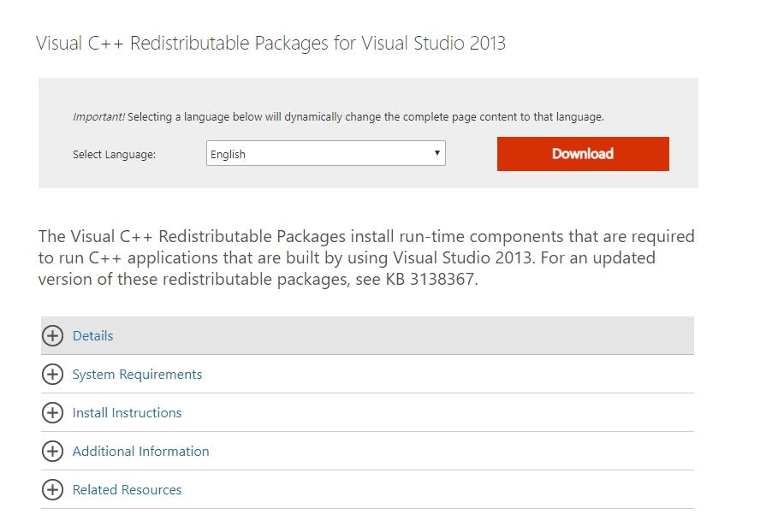Image resolution: width=766 pixels, height=532 pixels.
Task: Click the plus icon beside Install Instructions
Action: point(52,413)
